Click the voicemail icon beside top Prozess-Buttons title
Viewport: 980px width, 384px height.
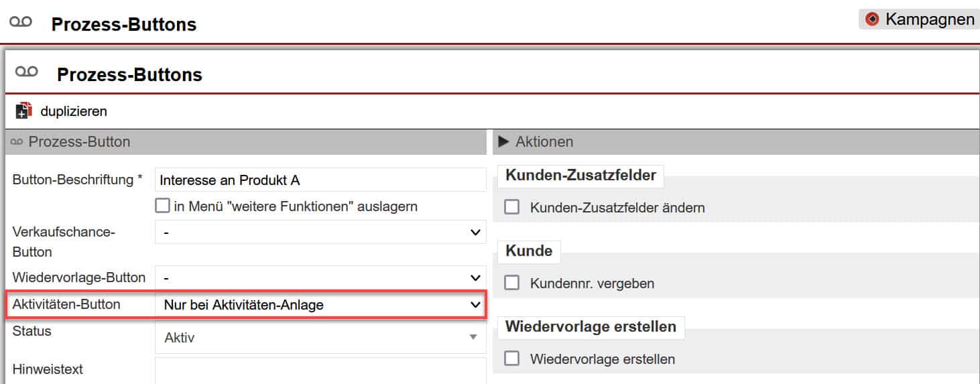click(20, 22)
